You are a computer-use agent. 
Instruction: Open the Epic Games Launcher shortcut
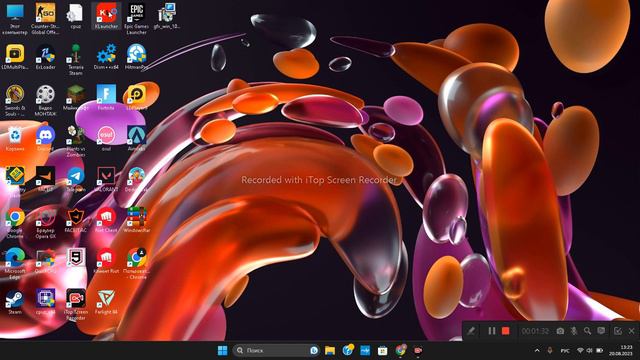136,18
